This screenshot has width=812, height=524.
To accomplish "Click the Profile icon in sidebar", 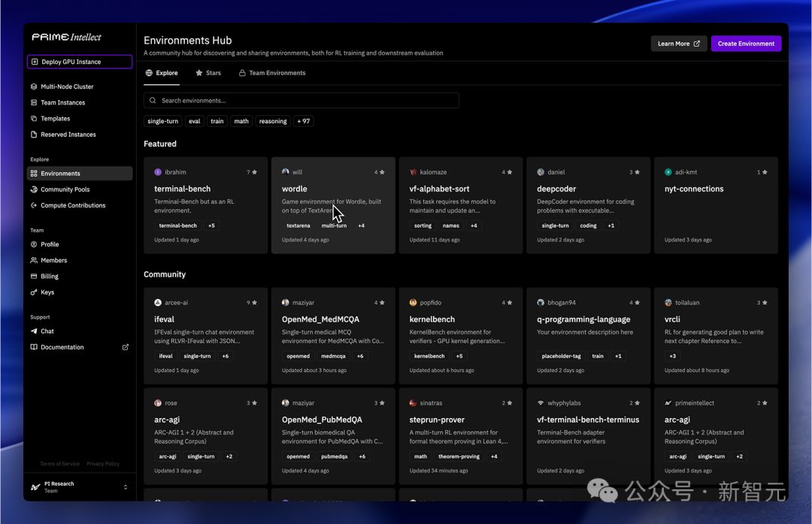I will click(34, 244).
